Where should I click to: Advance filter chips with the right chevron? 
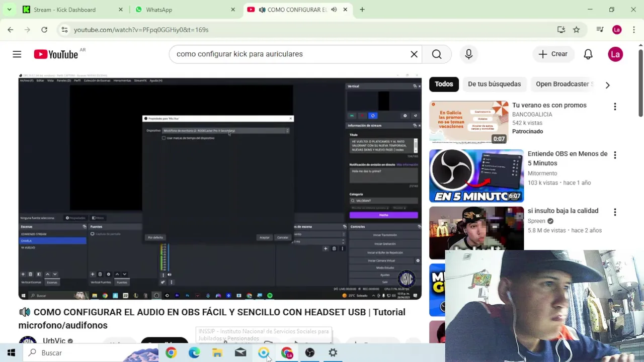[607, 85]
